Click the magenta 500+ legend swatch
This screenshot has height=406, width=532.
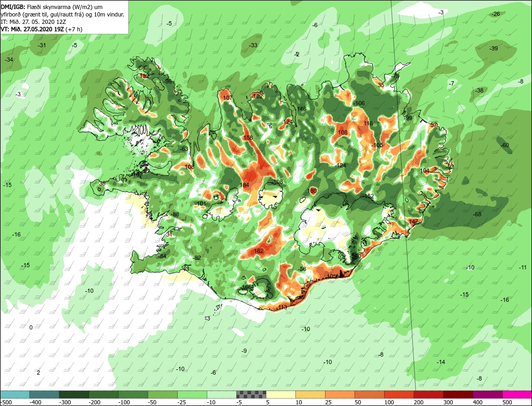coord(517,394)
